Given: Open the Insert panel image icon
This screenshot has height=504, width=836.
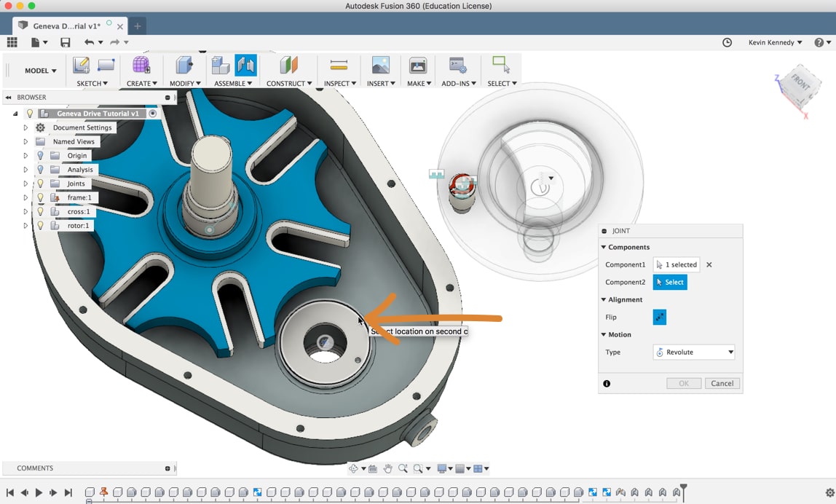Looking at the screenshot, I should (379, 65).
